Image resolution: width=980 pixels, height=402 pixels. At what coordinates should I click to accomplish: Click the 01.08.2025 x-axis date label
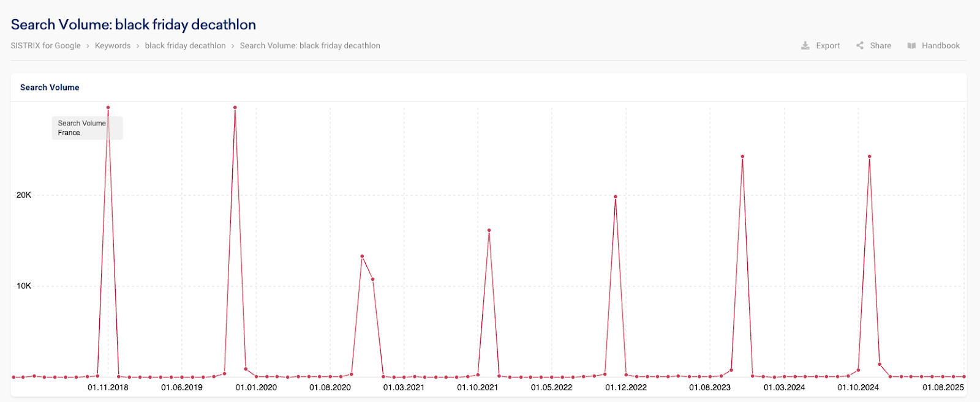click(x=943, y=387)
